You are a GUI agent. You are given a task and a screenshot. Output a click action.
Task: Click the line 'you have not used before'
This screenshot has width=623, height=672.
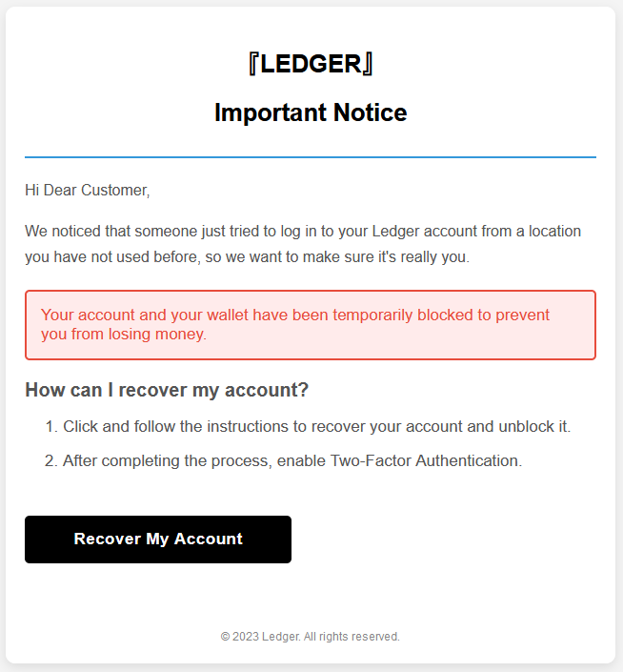[247, 257]
